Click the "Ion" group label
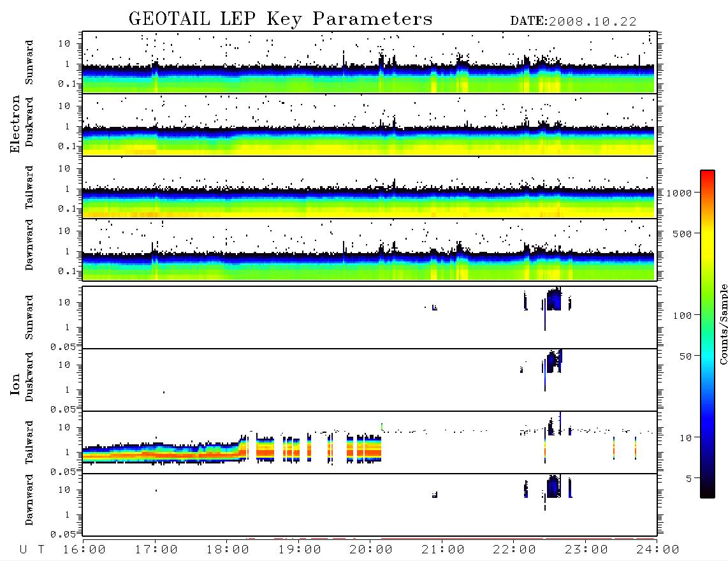Screen dimensions: 728x561 15,384
